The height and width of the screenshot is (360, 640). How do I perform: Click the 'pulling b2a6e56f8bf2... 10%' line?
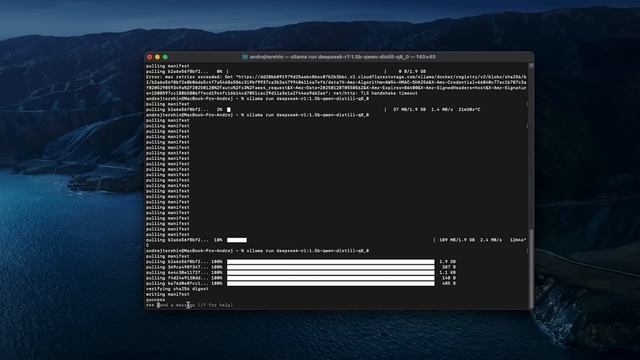(336, 240)
